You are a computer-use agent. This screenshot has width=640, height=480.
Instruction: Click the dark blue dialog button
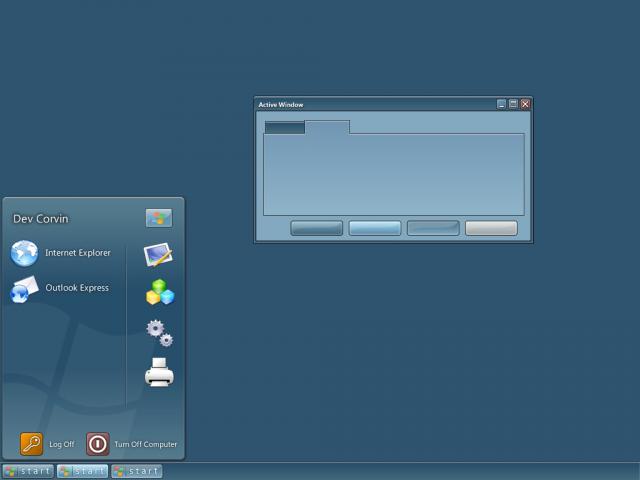(x=317, y=228)
